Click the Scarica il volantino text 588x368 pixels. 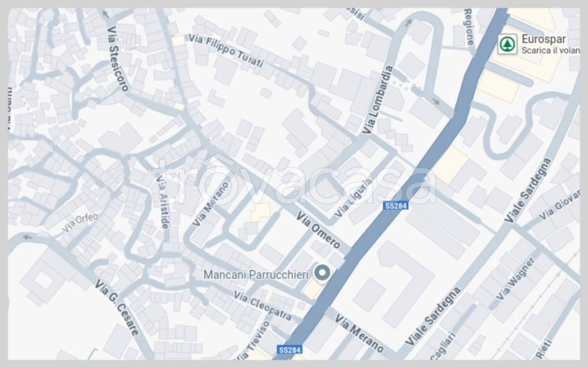click(551, 50)
